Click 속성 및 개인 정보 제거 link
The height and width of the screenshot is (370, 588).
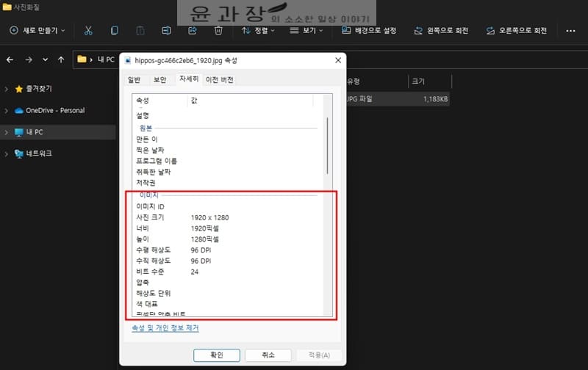(165, 328)
